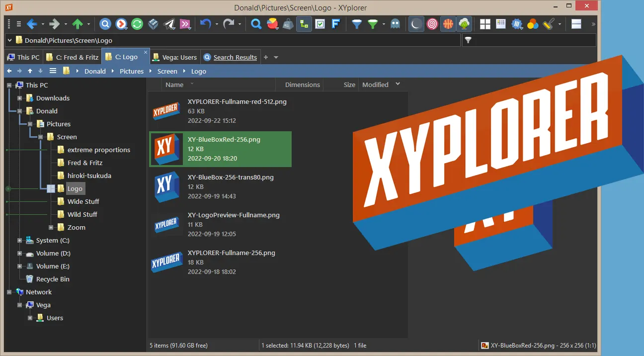Click the green Refresh icon

pos(137,24)
